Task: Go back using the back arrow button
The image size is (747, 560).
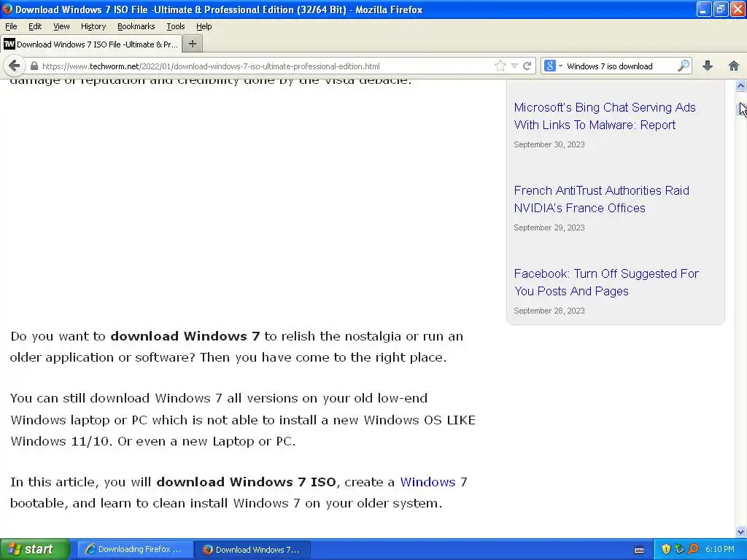Action: [15, 66]
